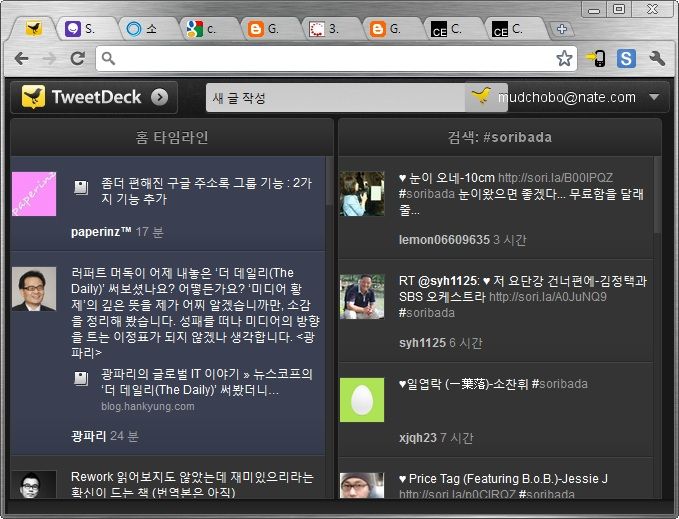Open avatar next to Price Tag tweet

coord(362,485)
